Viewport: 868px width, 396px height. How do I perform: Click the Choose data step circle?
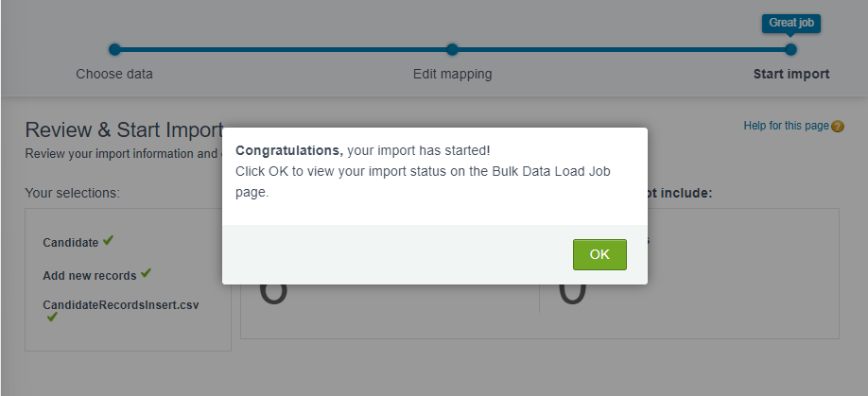[x=114, y=49]
